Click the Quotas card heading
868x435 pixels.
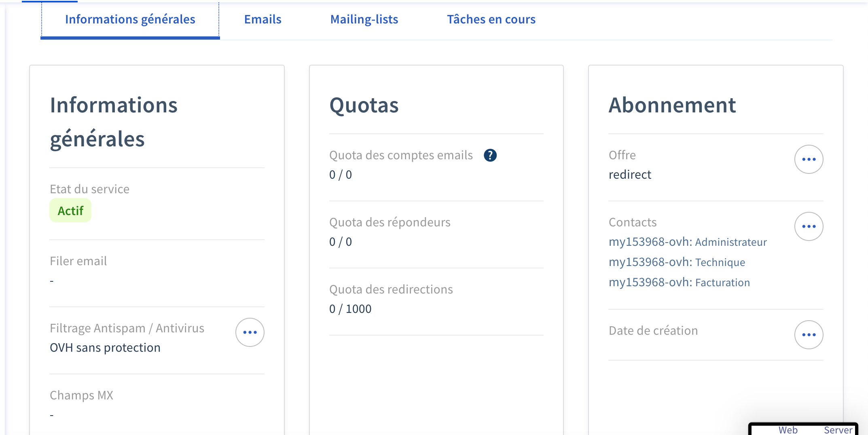coord(364,105)
